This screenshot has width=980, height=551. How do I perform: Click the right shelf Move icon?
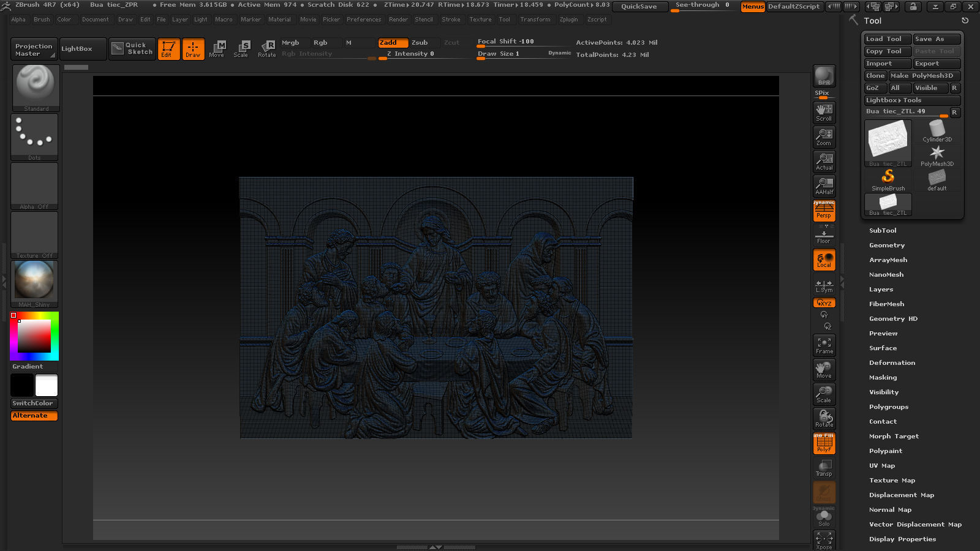[x=824, y=369]
